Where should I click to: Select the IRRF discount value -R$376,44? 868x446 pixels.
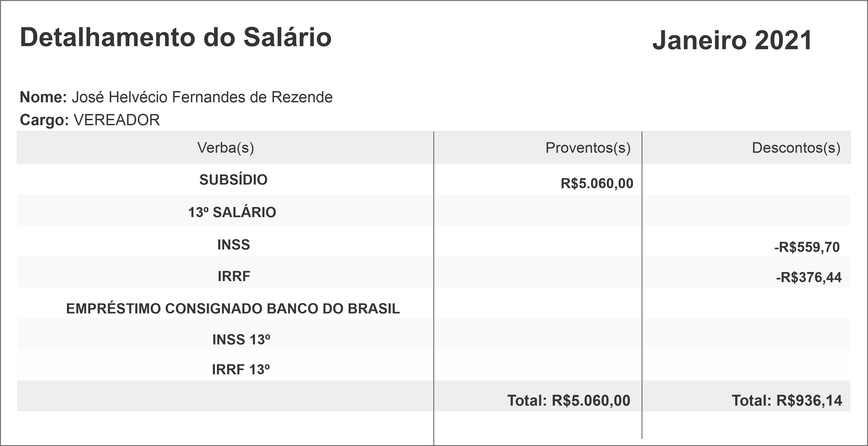pyautogui.click(x=809, y=277)
